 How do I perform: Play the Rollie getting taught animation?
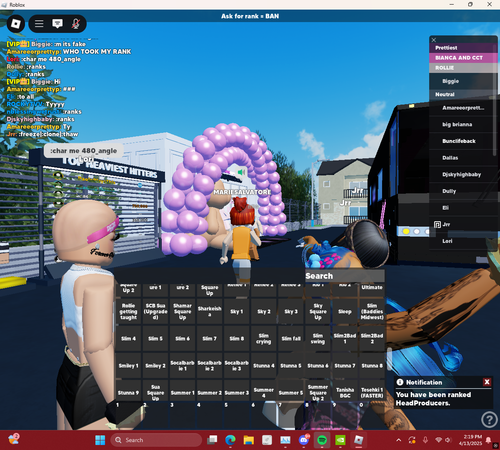[x=128, y=312]
